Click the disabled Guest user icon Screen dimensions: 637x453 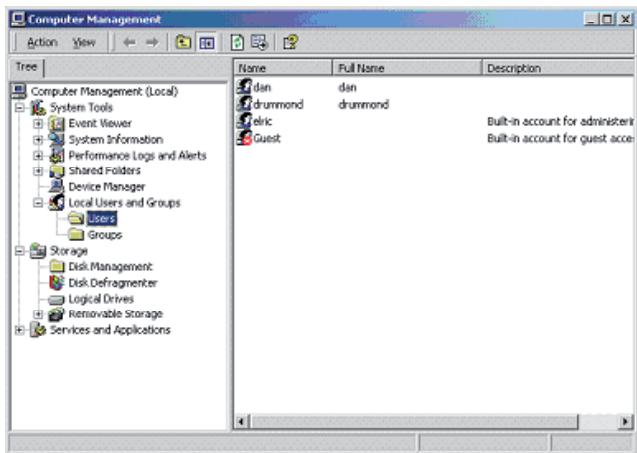(x=244, y=138)
